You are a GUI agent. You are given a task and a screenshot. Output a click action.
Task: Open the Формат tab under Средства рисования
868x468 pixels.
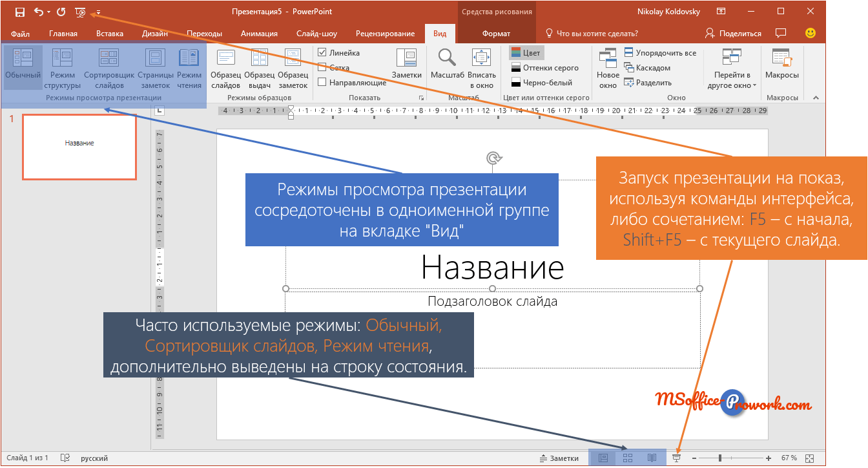498,33
